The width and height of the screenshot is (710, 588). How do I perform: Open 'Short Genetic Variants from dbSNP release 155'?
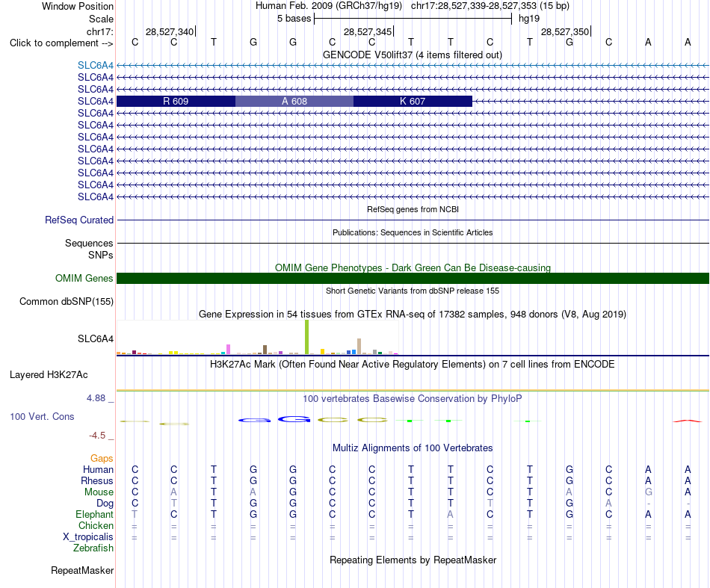pos(413,291)
